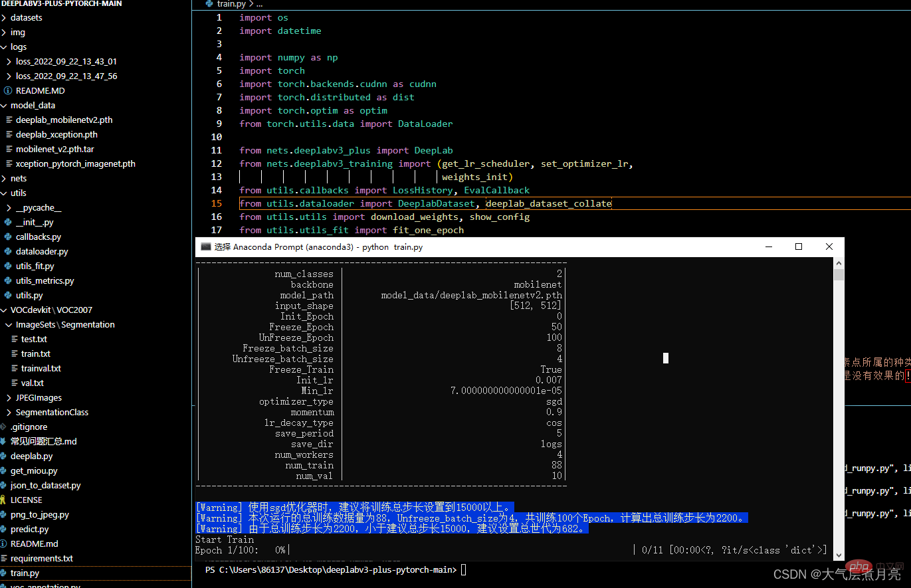Click Anaconda Prompt title bar window icon
This screenshot has height=588, width=911.
coord(205,246)
